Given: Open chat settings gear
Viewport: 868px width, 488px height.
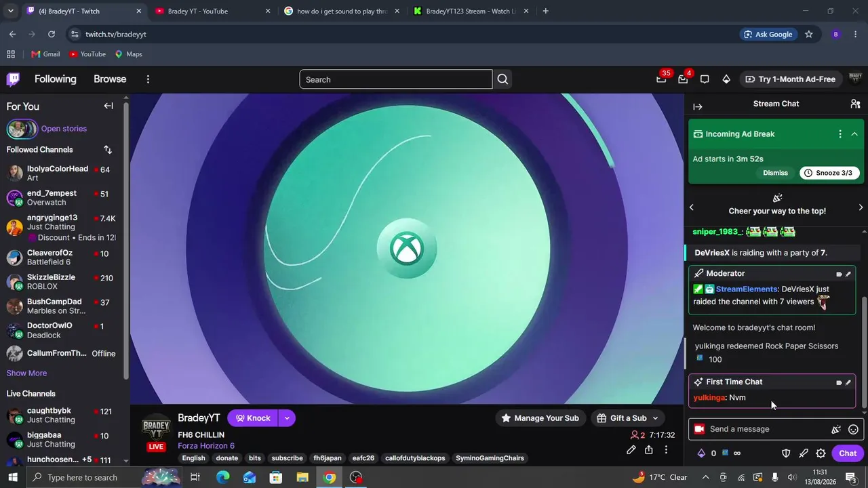Looking at the screenshot, I should tap(821, 453).
